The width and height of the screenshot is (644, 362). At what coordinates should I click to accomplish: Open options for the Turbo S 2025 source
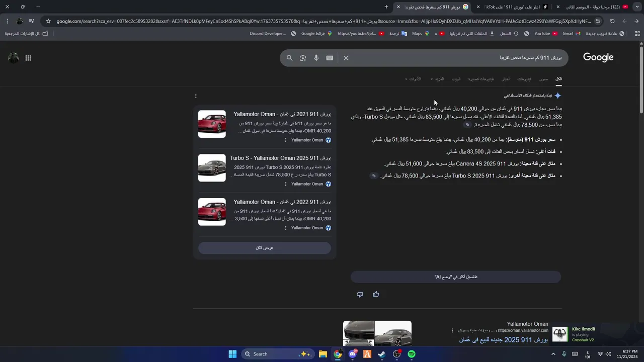pyautogui.click(x=286, y=184)
